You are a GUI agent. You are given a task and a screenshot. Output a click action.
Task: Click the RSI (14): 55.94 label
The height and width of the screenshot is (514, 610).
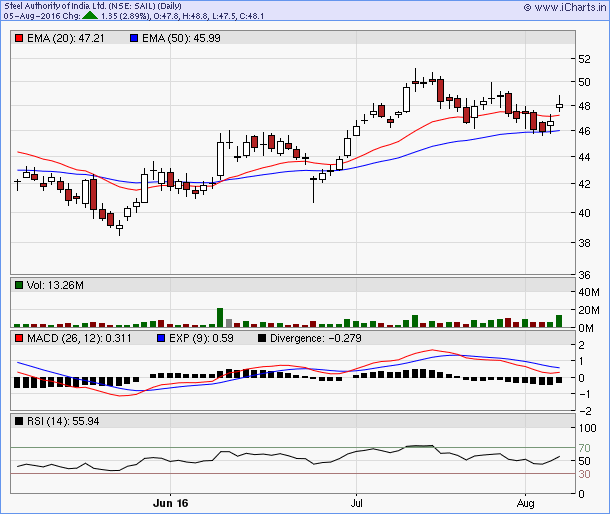tap(63, 421)
